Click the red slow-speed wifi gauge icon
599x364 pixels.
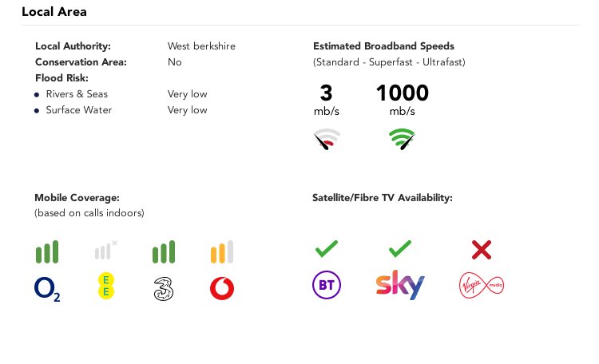pos(327,139)
